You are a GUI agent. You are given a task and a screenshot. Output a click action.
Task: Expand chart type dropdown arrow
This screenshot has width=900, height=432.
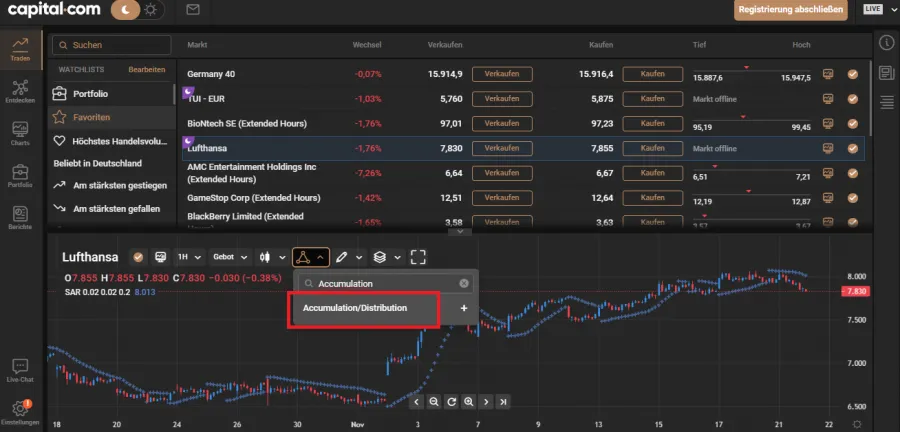[x=282, y=257]
